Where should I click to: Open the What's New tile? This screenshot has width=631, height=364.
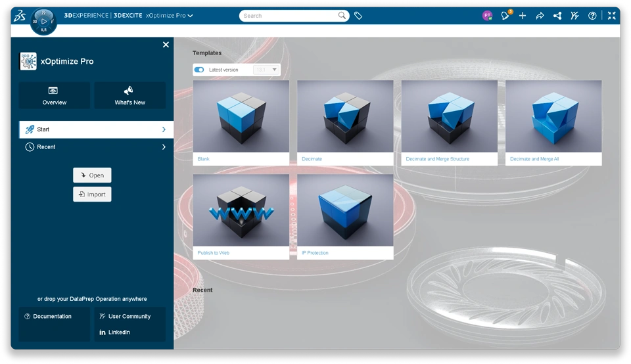pos(130,95)
